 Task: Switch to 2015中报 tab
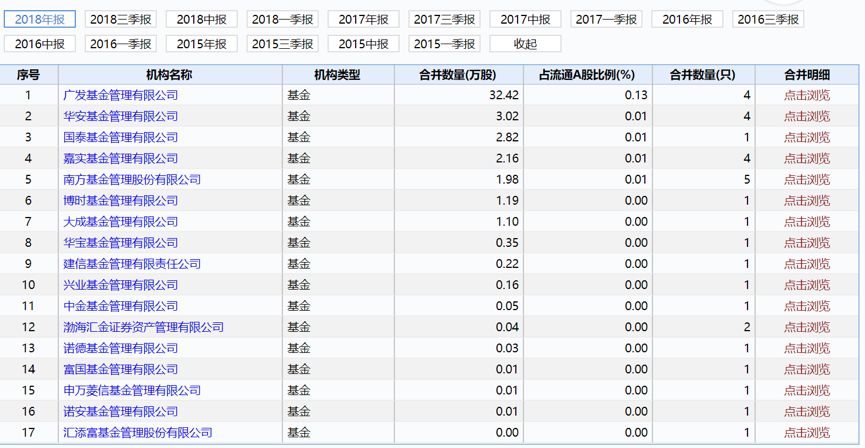(x=364, y=44)
